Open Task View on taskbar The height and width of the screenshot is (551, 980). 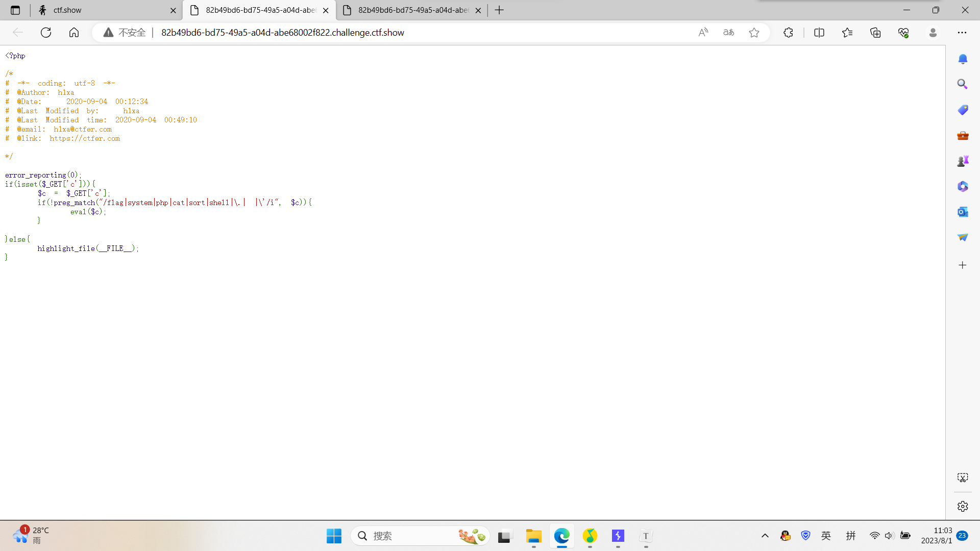(504, 536)
